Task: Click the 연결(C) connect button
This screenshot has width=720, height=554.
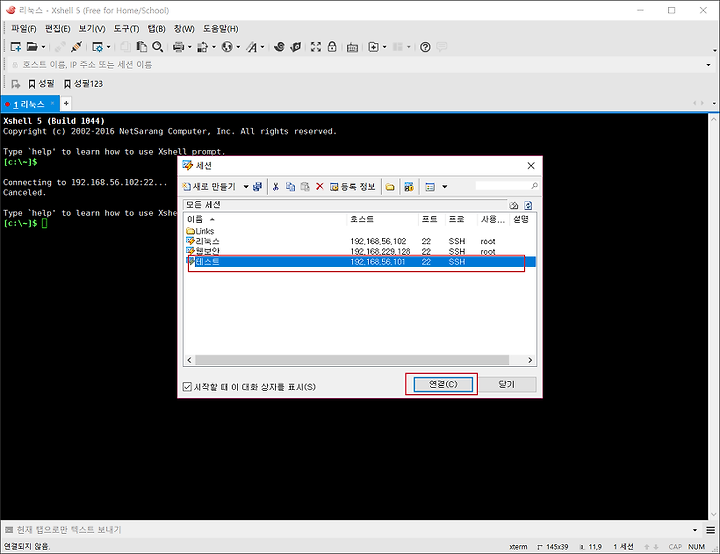Action: click(443, 384)
